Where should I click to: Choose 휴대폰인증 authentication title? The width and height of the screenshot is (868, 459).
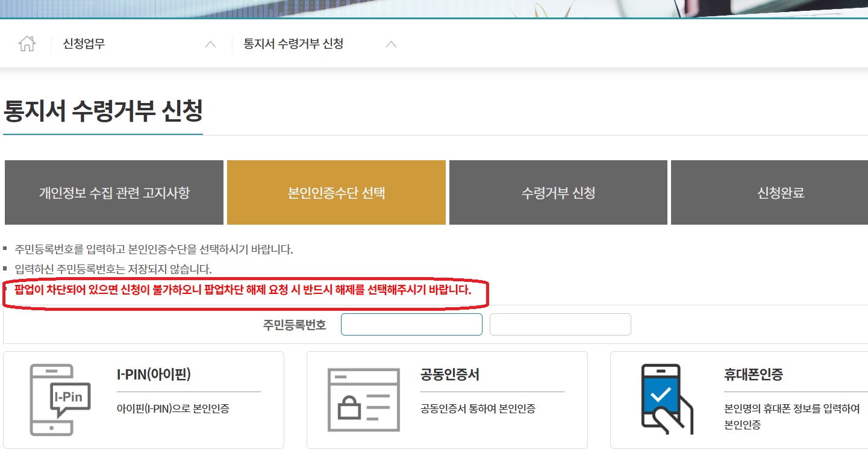point(754,375)
